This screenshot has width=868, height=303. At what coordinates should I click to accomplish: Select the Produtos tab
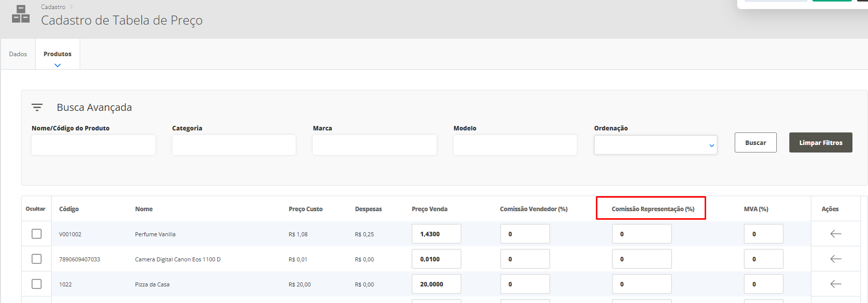(58, 54)
